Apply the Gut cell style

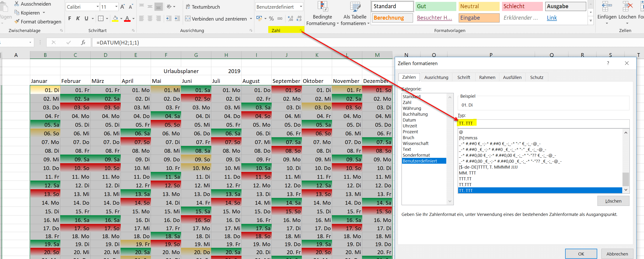tap(436, 6)
